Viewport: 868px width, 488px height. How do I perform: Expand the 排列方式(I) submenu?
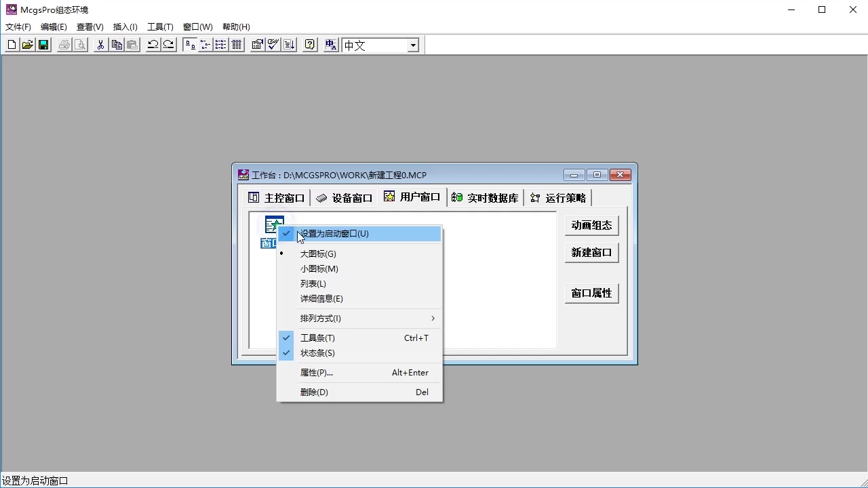pyautogui.click(x=359, y=319)
